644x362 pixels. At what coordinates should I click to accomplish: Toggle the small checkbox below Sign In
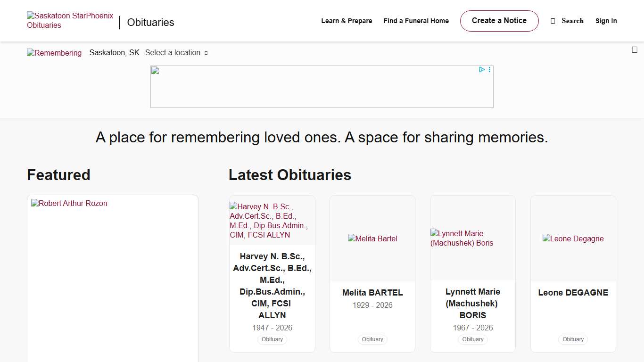(x=635, y=49)
